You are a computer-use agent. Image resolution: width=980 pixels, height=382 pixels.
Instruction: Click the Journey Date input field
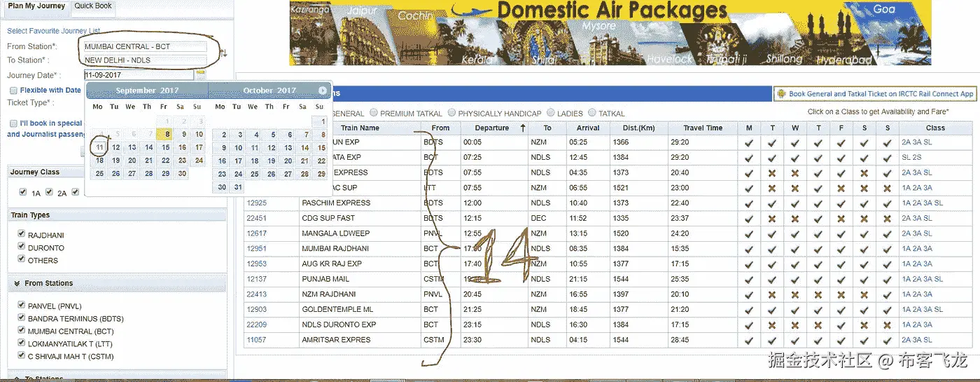(139, 74)
